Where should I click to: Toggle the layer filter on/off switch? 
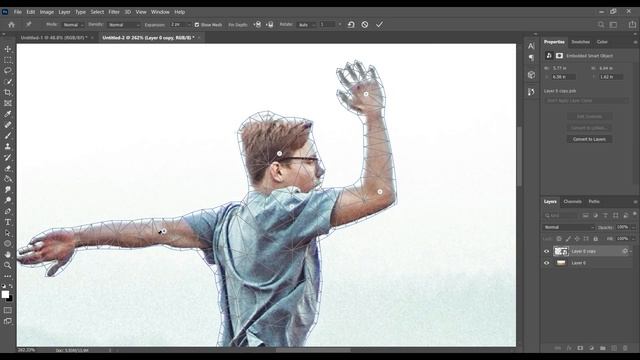pyautogui.click(x=635, y=214)
